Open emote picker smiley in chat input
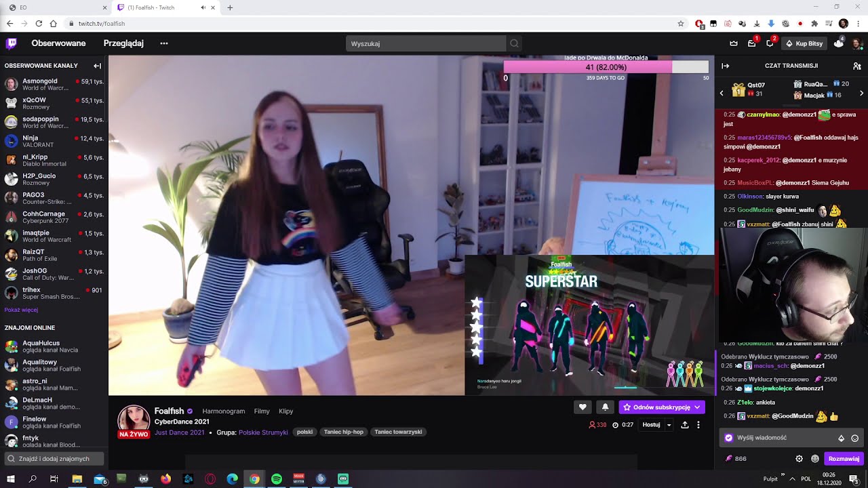Viewport: 868px width, 488px height. pos(854,439)
